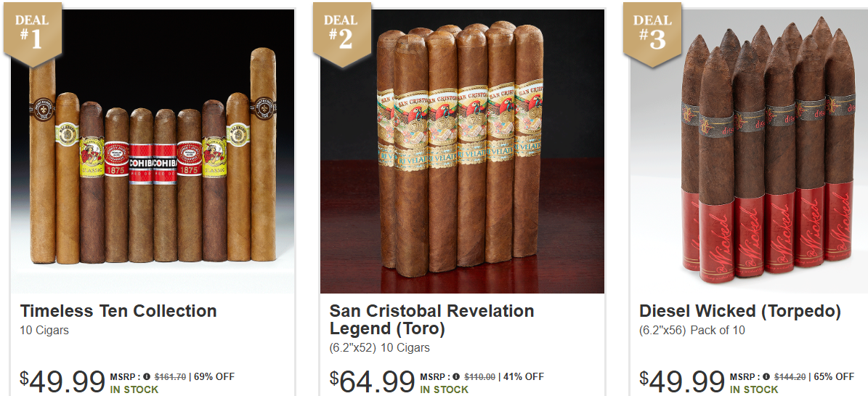The height and width of the screenshot is (396, 868).
Task: Click IN STOCK status under Timeless Ten
Action: (134, 389)
